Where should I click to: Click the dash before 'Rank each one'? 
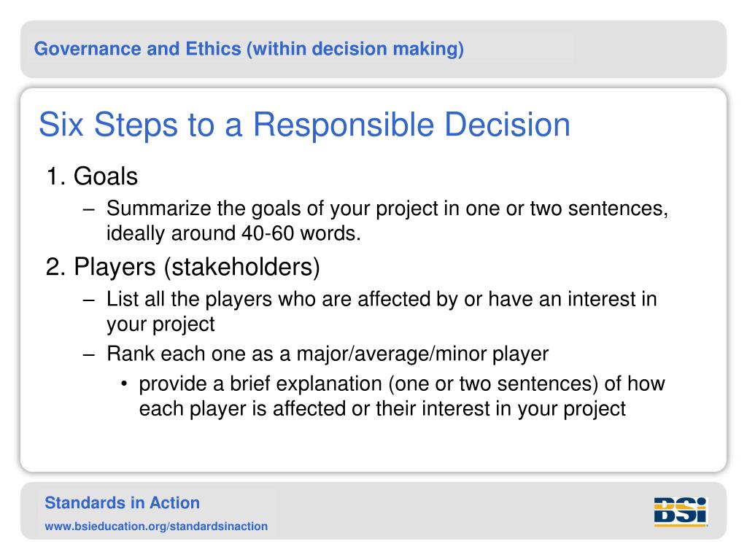[x=88, y=355]
